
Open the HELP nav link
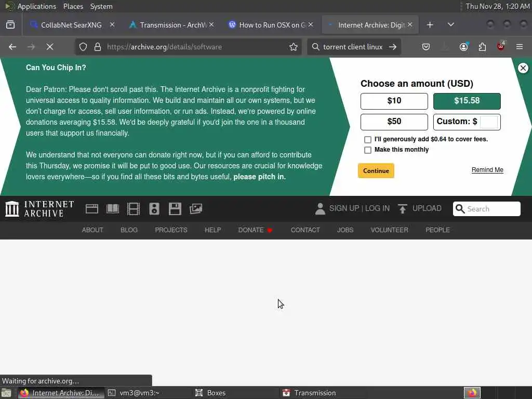[x=212, y=230]
